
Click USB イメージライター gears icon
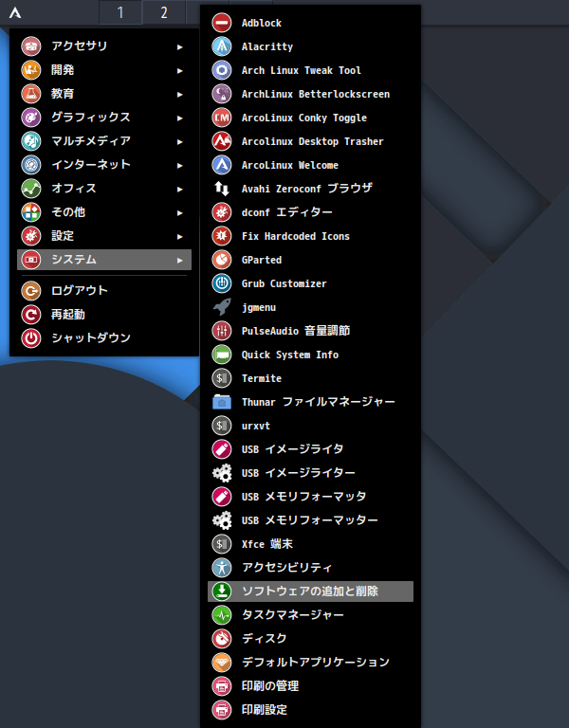pos(222,473)
